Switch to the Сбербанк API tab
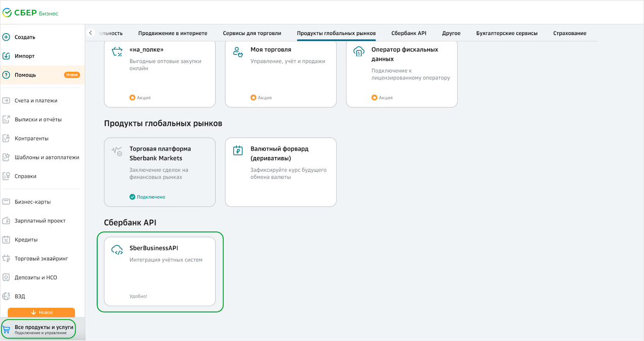 point(409,33)
